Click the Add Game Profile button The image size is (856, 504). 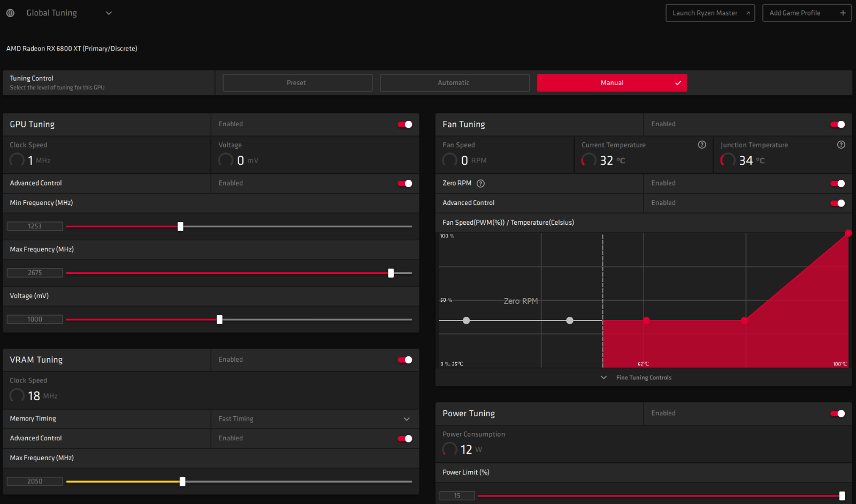coord(806,13)
